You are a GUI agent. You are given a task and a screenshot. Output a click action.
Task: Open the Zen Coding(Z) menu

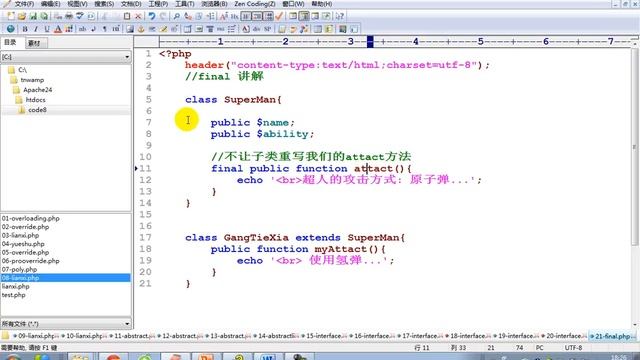255,4
